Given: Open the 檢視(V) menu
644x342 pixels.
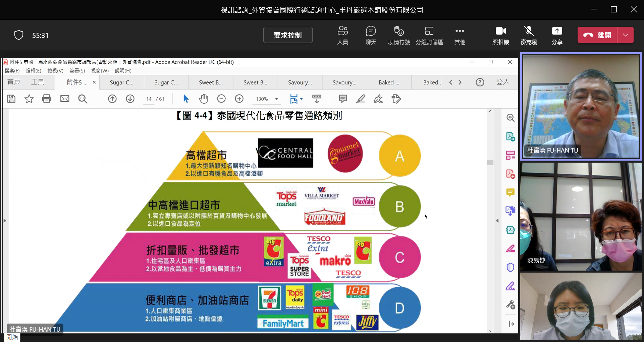Looking at the screenshot, I should pyautogui.click(x=55, y=71).
